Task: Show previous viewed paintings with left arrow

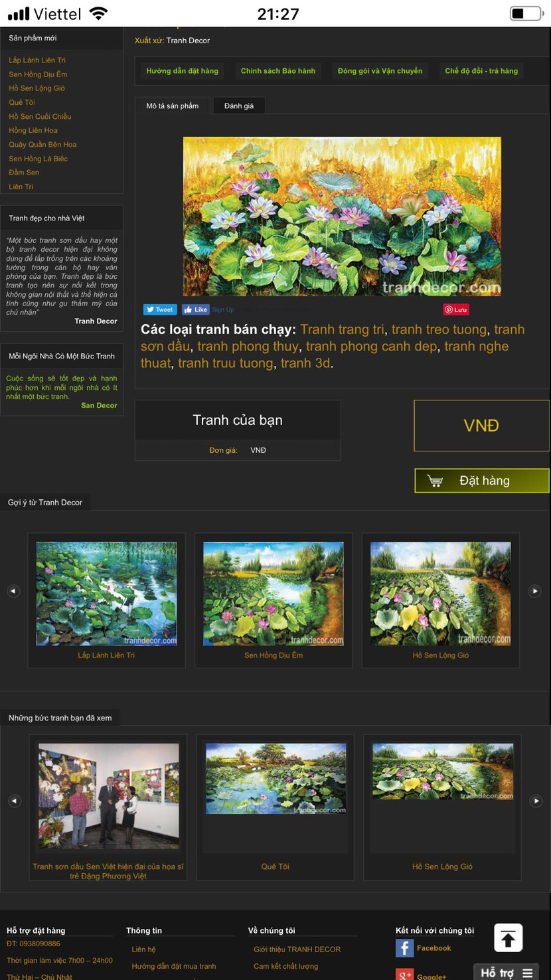Action: [x=15, y=801]
